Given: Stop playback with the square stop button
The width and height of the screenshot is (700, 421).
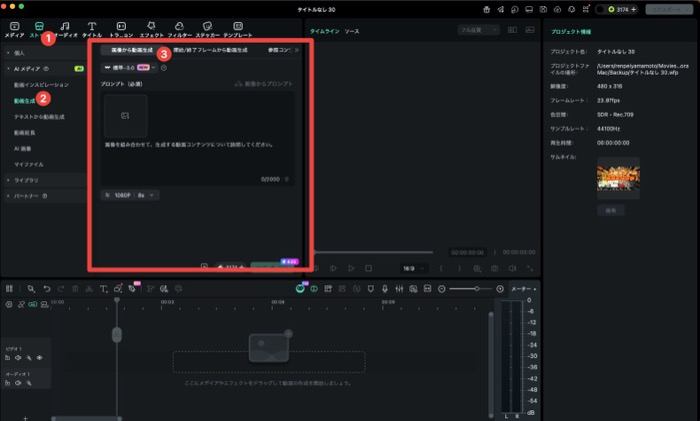Looking at the screenshot, I should click(368, 268).
